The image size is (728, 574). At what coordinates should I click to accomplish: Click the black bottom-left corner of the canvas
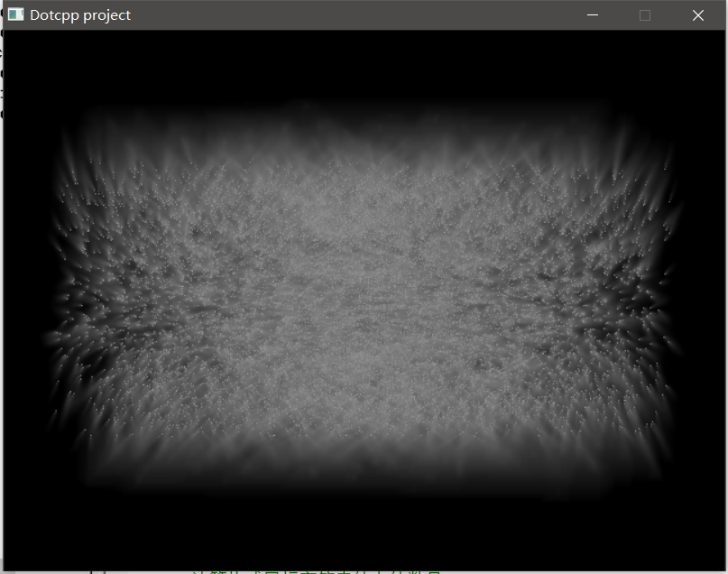pyautogui.click(x=27, y=542)
